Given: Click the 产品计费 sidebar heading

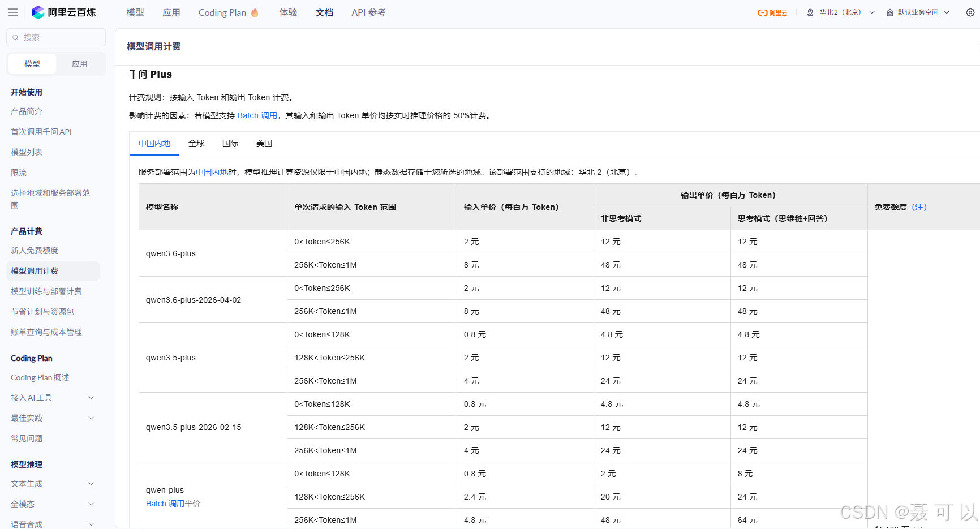Looking at the screenshot, I should pos(27,231).
